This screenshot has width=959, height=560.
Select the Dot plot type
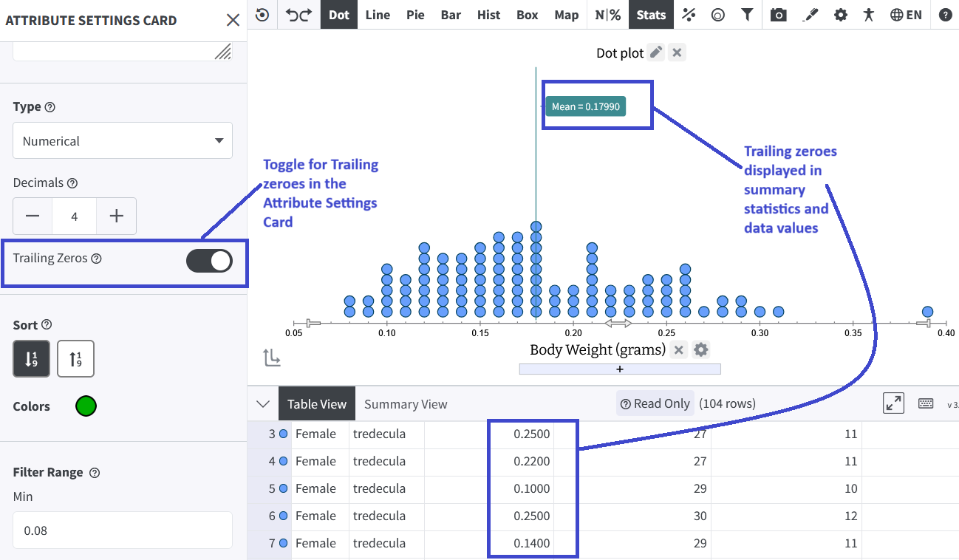[339, 15]
